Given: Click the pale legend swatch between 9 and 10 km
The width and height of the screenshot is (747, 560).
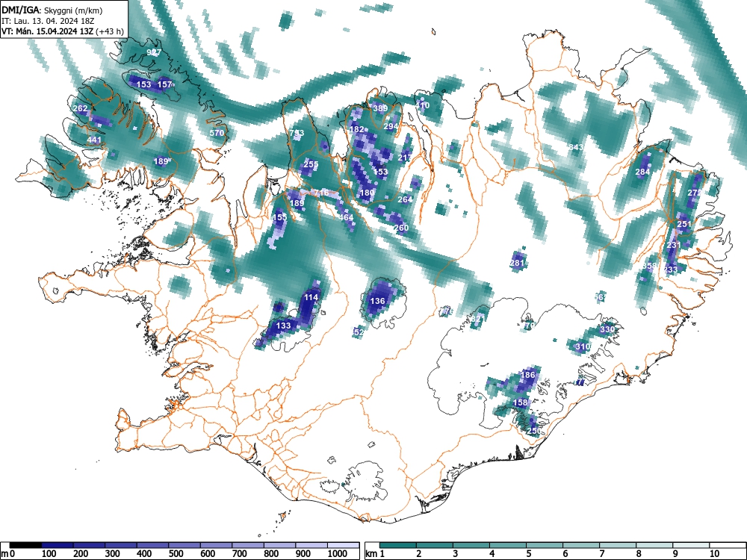Looking at the screenshot, I should click(691, 545).
